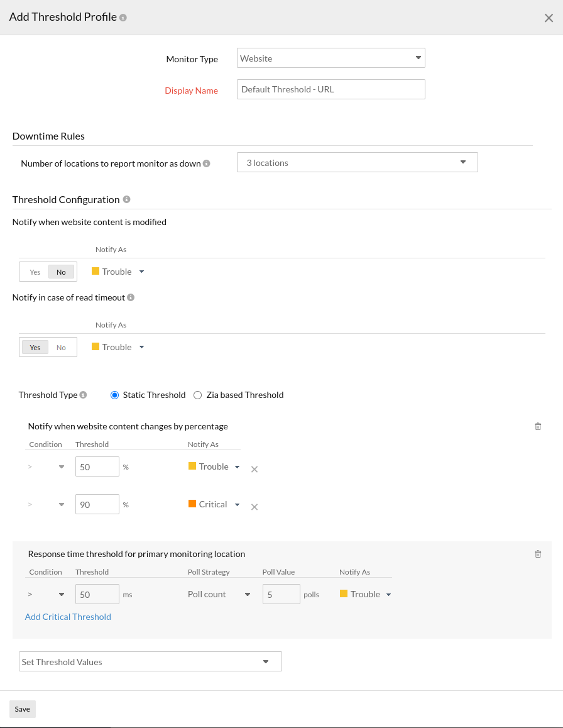Click the Save button
Screen dimensions: 563x728
coord(23,709)
